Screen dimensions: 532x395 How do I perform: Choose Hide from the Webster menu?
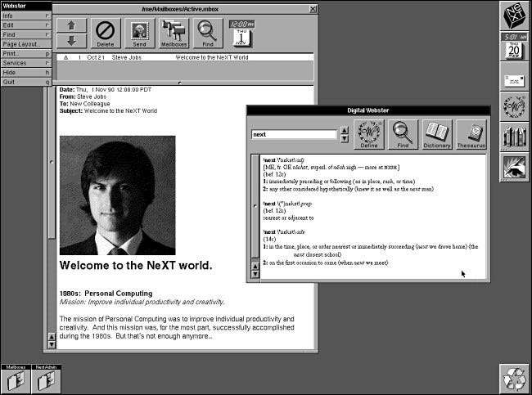click(26, 73)
